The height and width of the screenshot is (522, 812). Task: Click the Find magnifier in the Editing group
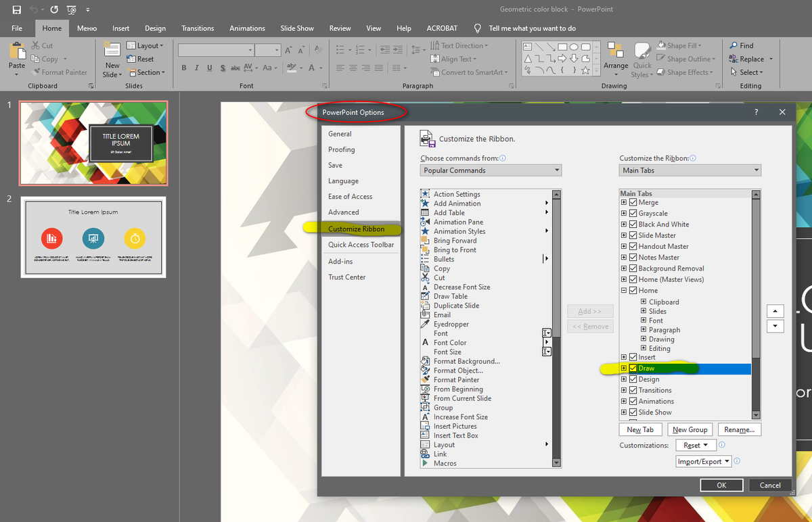coord(734,45)
